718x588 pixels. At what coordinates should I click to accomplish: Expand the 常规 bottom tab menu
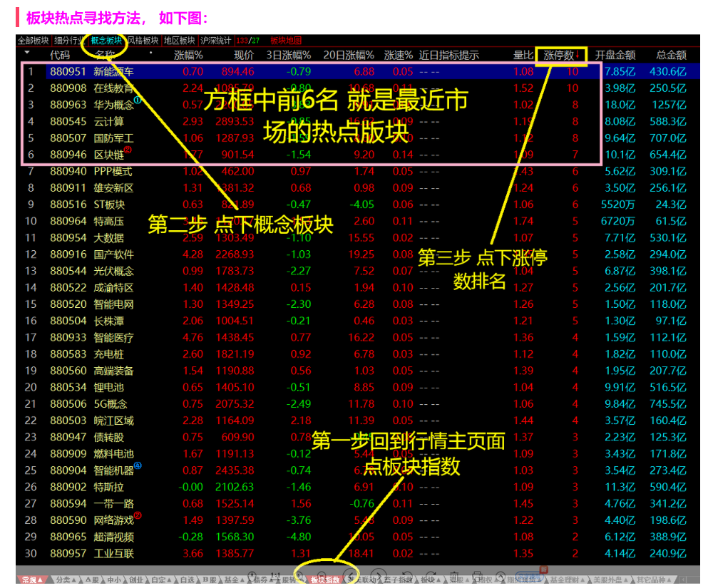[x=33, y=580]
